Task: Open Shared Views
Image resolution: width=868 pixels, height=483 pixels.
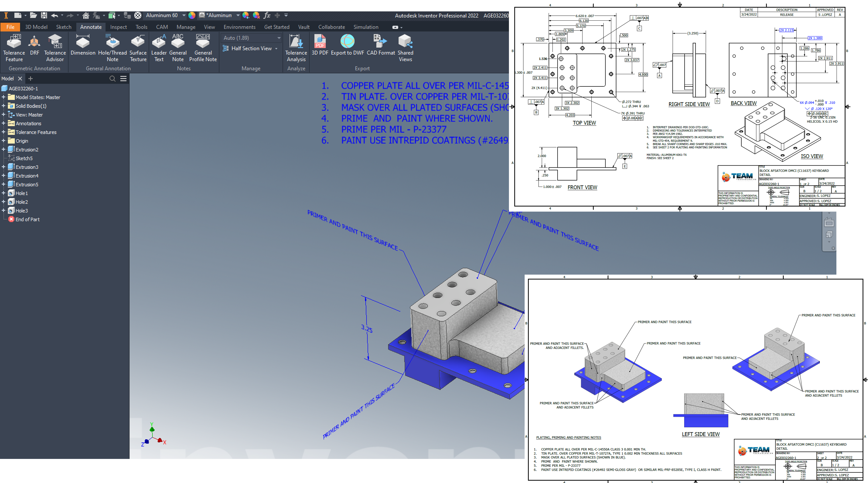Action: point(405,48)
